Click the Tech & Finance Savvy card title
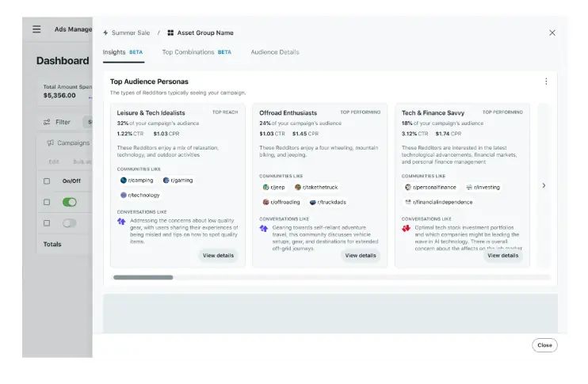Screen dimensions: 588x384 433,112
